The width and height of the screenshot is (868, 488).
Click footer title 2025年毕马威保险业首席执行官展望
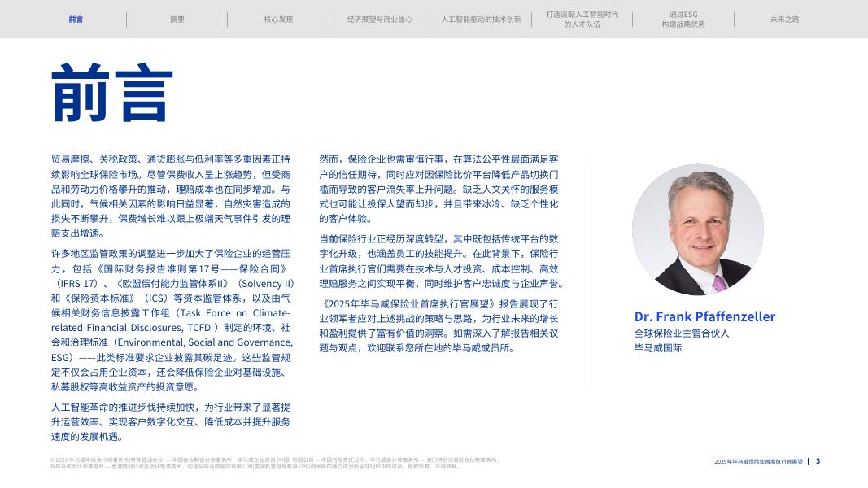(x=758, y=461)
